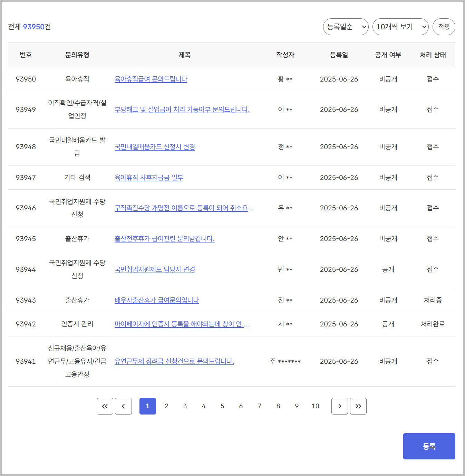Go to page 10
465x476 pixels.
click(x=316, y=406)
